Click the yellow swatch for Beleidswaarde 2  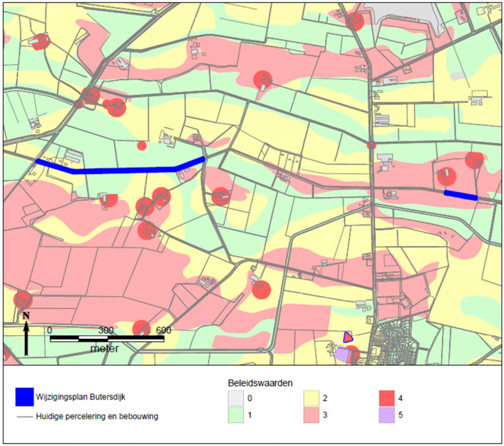(x=311, y=398)
